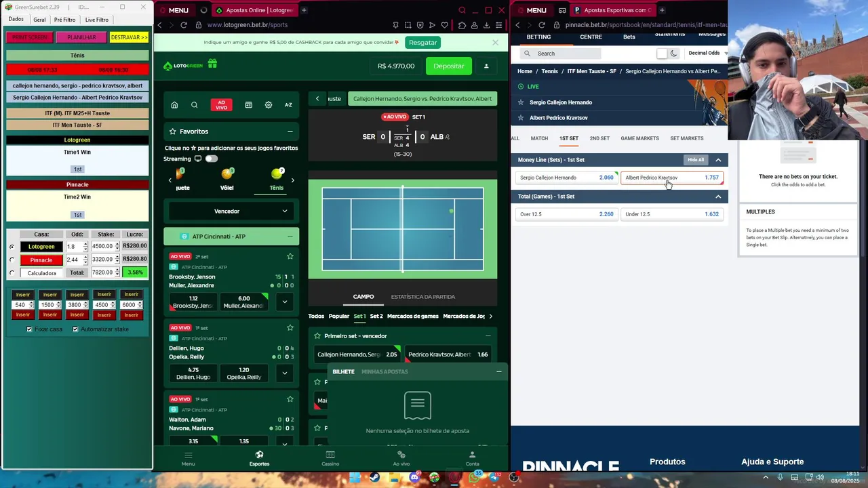868x488 pixels.
Task: Collapse the Favoritos panel
Action: (290, 131)
